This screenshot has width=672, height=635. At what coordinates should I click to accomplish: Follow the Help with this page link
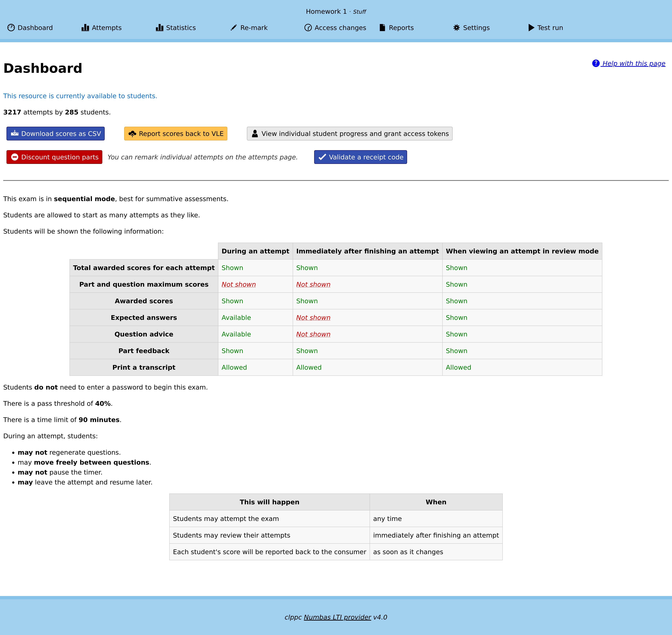633,63
